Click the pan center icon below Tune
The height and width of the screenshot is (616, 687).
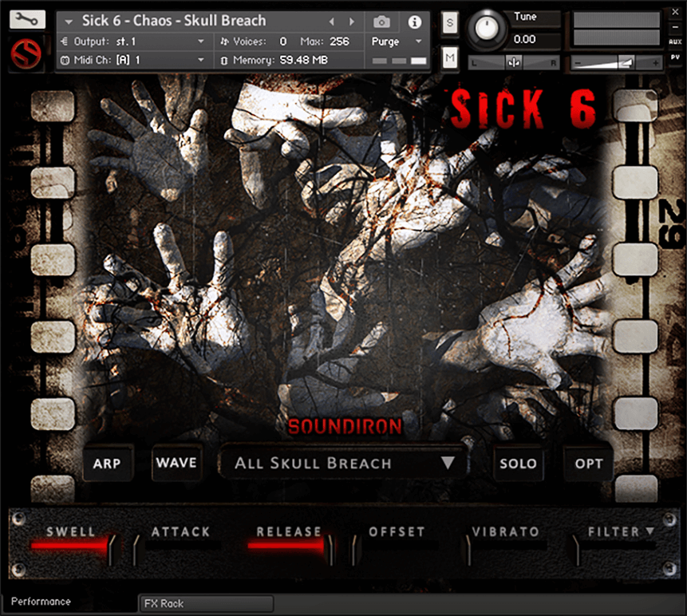point(513,62)
